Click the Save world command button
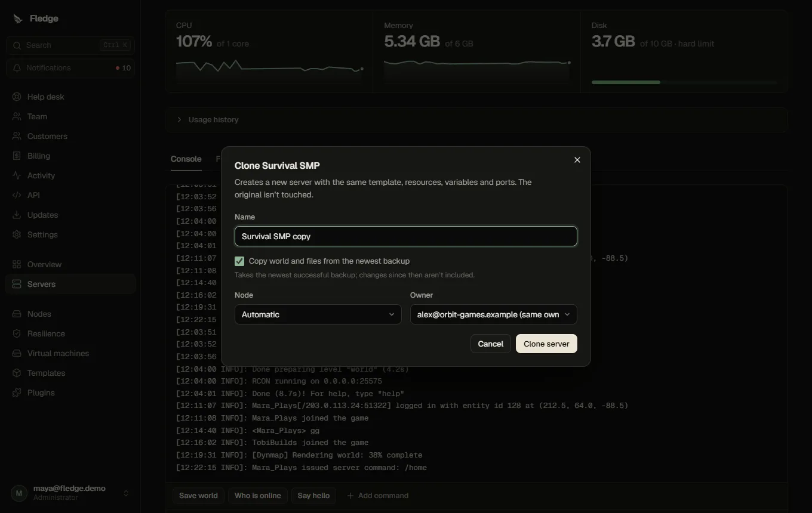 click(198, 496)
